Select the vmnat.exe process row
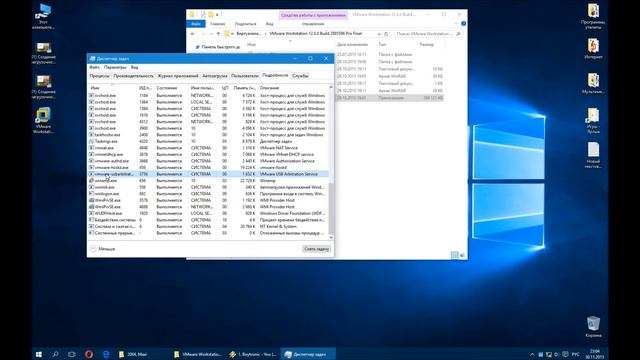The image size is (640, 360). [x=208, y=148]
